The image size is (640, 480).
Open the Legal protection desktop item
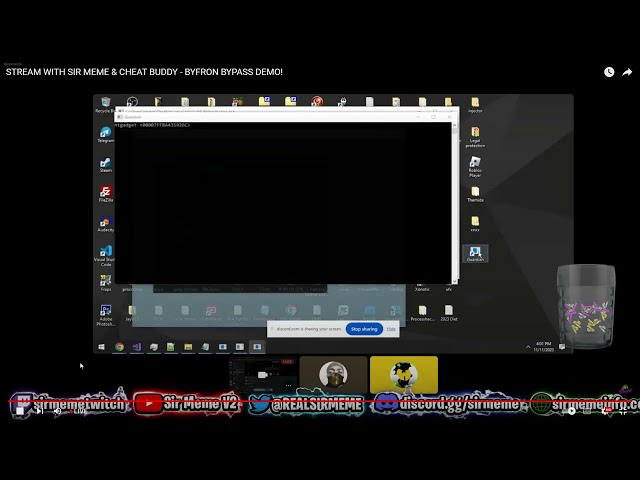click(x=475, y=137)
